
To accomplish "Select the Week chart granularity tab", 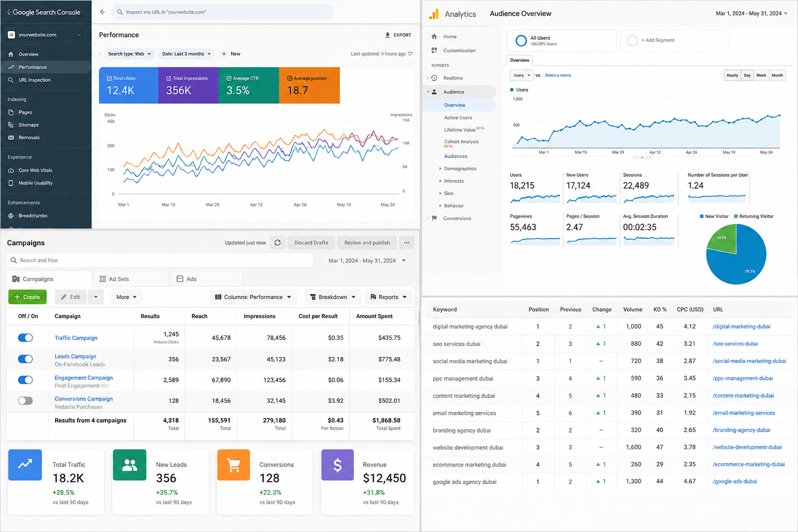I will (761, 75).
